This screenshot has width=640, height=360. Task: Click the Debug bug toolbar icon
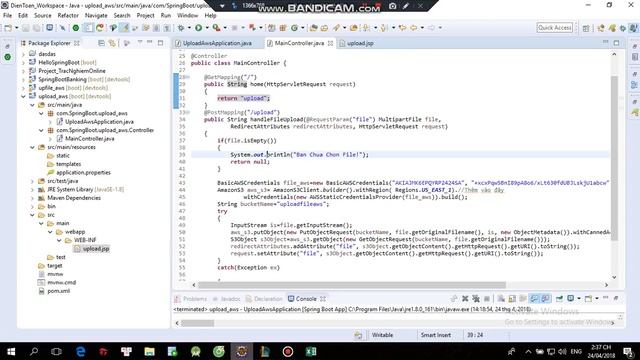[x=181, y=28]
